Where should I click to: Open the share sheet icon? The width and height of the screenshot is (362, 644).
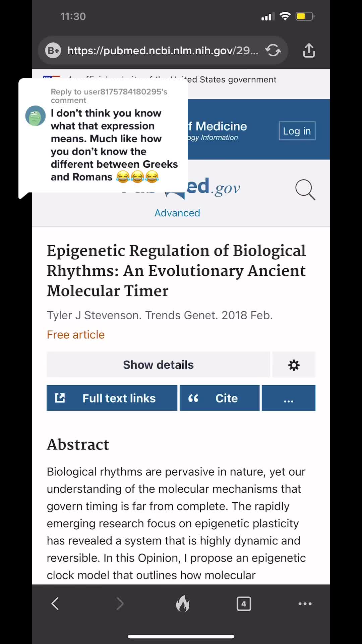tap(309, 51)
